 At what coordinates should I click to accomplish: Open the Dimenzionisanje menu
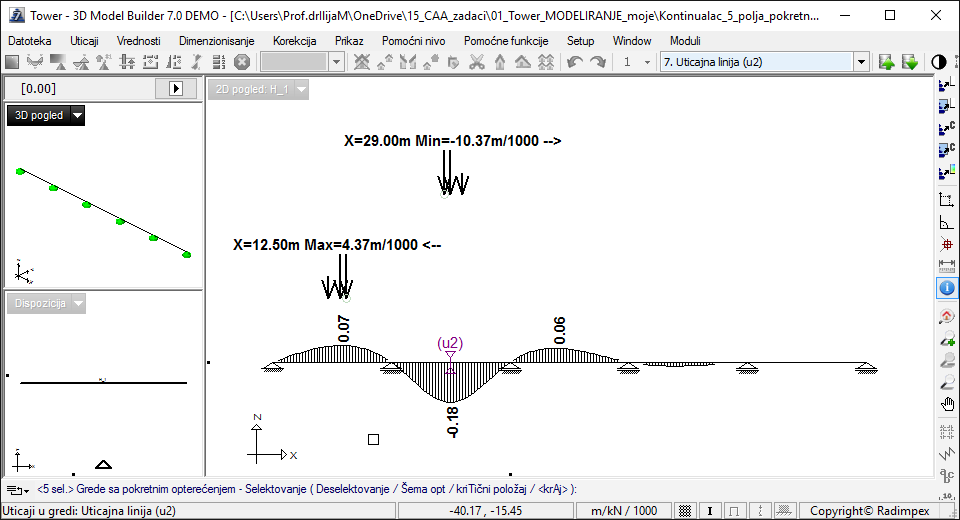tap(216, 41)
